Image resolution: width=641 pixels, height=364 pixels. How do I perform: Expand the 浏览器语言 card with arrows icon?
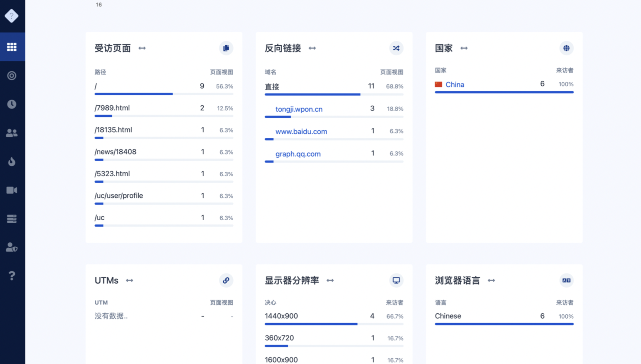492,280
